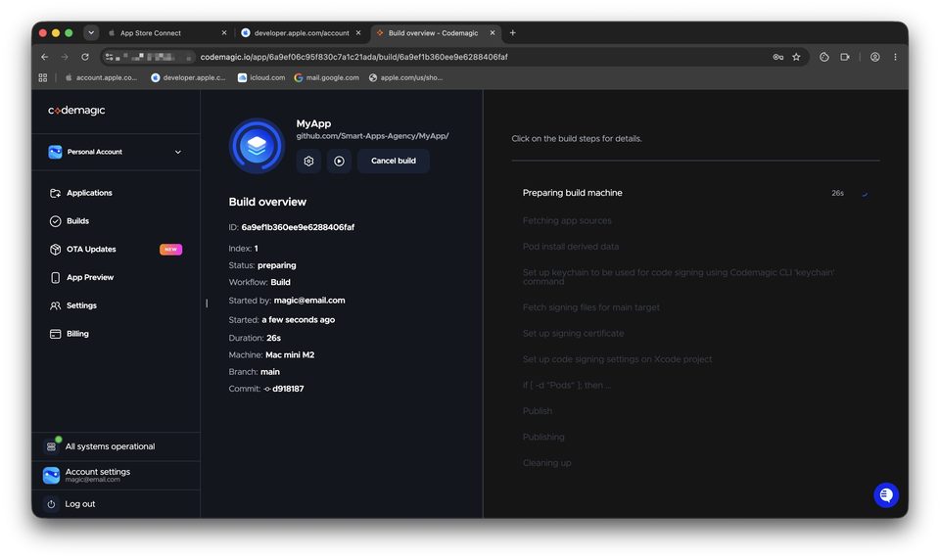Switch to the developer.apple.com/account tab
This screenshot has height=560, width=940.
pos(302,33)
